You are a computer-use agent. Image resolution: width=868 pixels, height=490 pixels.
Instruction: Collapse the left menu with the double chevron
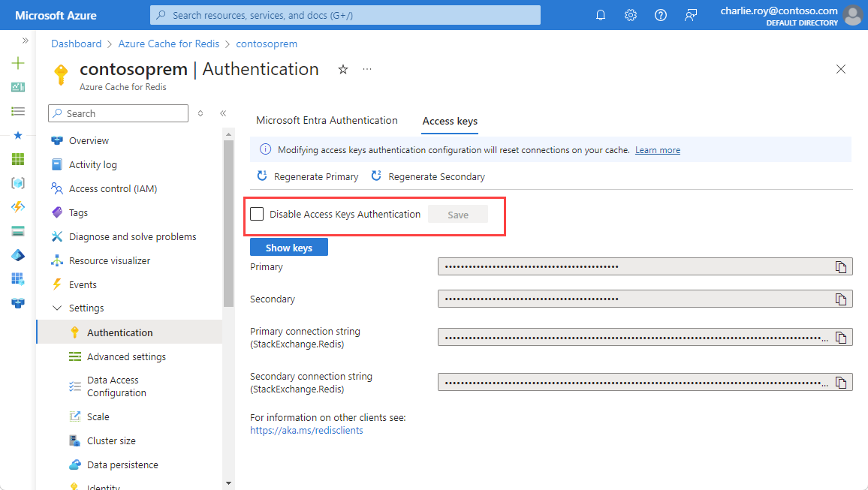(223, 113)
